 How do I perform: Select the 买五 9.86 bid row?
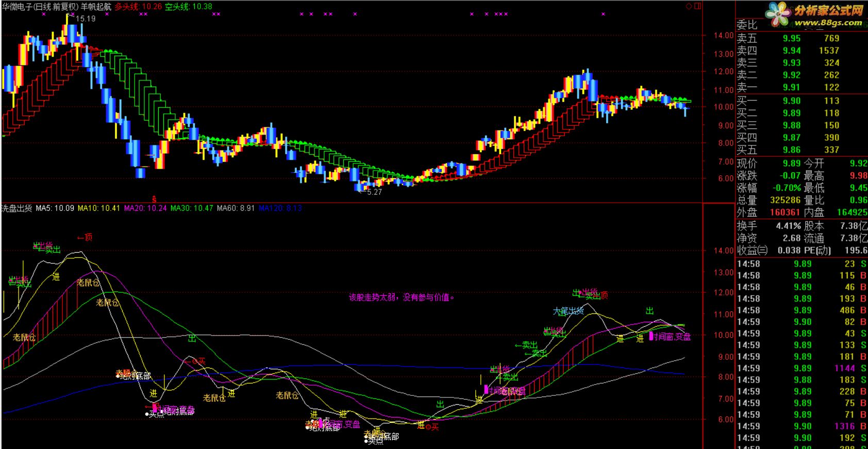click(802, 150)
